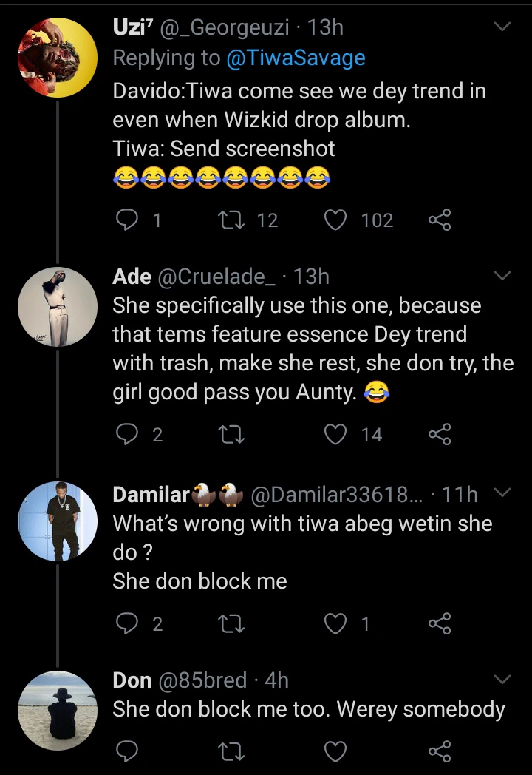Like Ade's tweet with 14 likes
The image size is (532, 775).
tap(336, 434)
